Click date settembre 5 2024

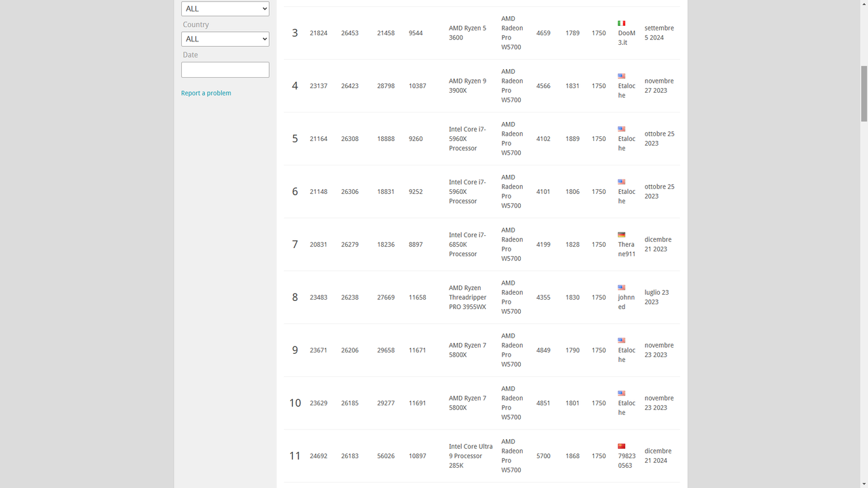(x=659, y=33)
